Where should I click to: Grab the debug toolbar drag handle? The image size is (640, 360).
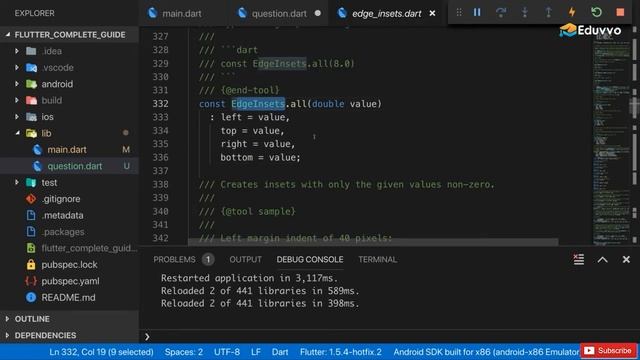[x=459, y=12]
